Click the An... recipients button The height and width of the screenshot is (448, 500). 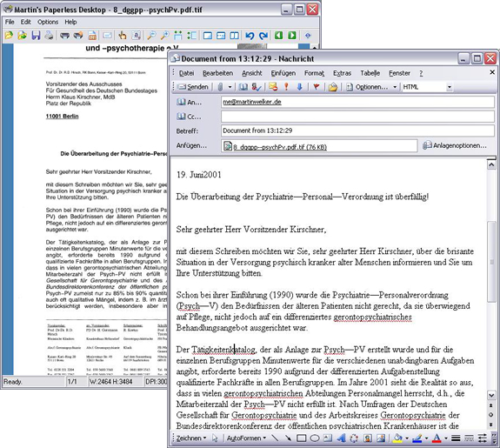189,102
